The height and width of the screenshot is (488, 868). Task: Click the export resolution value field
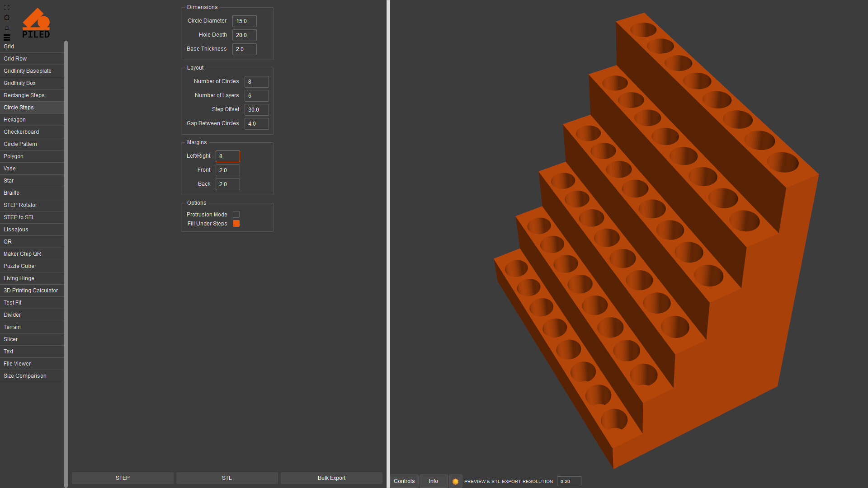[568, 481]
